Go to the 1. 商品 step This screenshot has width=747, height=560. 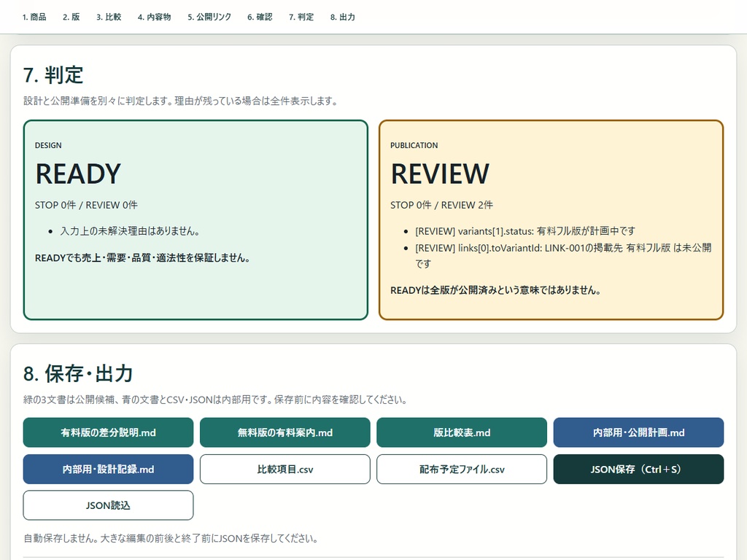pos(34,17)
